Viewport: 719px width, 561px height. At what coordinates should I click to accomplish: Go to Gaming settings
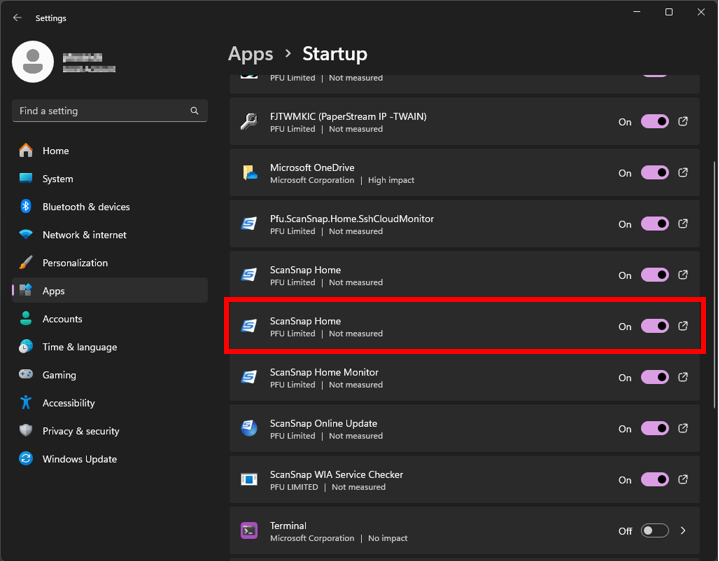click(110, 375)
